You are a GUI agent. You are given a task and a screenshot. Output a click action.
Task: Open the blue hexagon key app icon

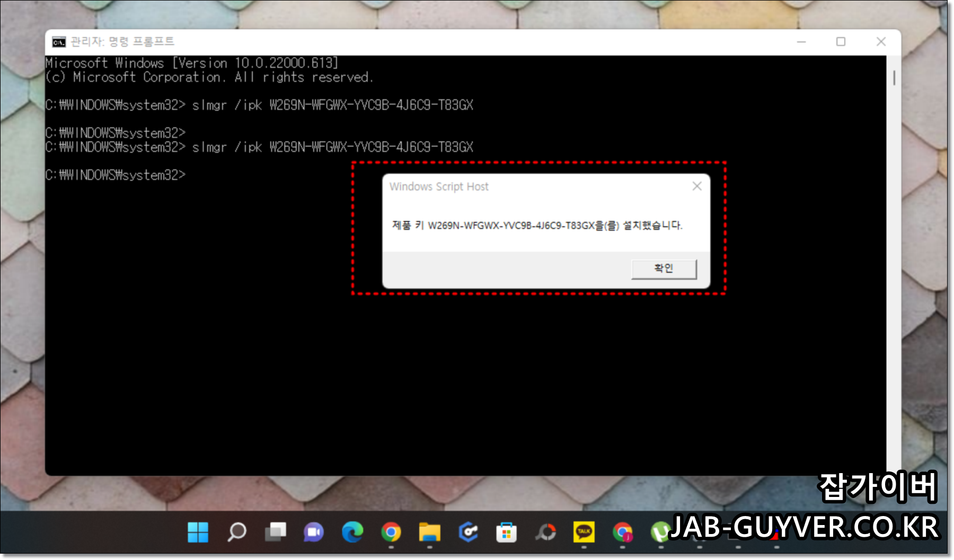pos(468,532)
